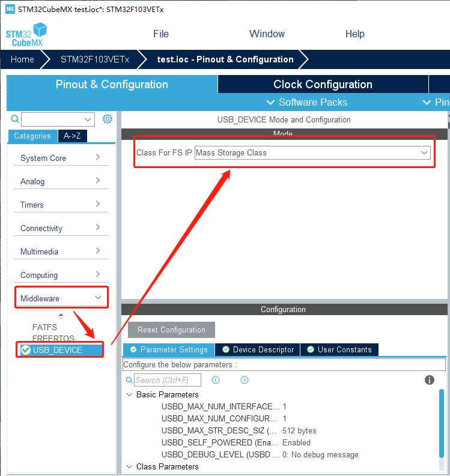450x476 pixels.
Task: Collapse the Class Parameters group
Action: click(x=129, y=466)
